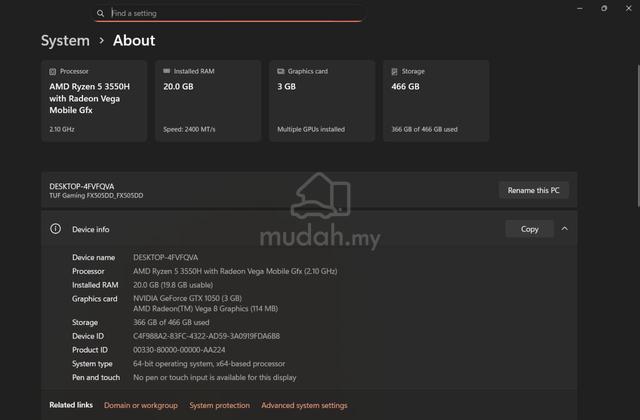Select the 3 GB graphics card value
This screenshot has width=640, height=420.
[287, 87]
